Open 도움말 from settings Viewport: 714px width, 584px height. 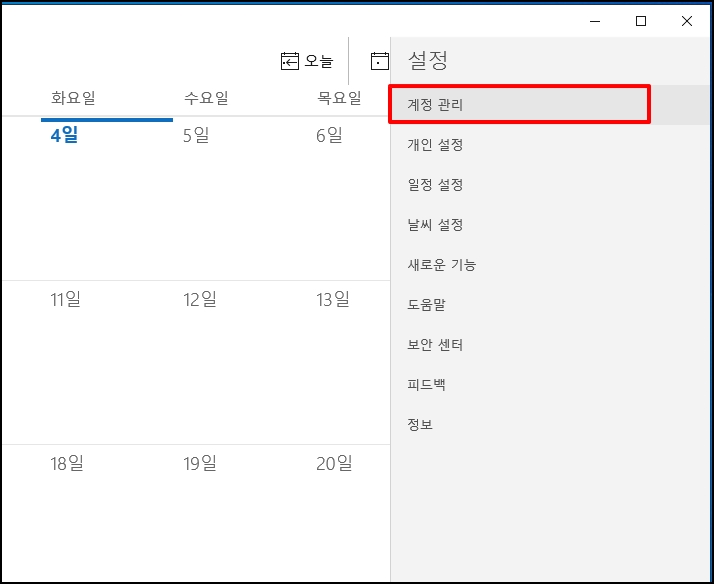(552, 305)
